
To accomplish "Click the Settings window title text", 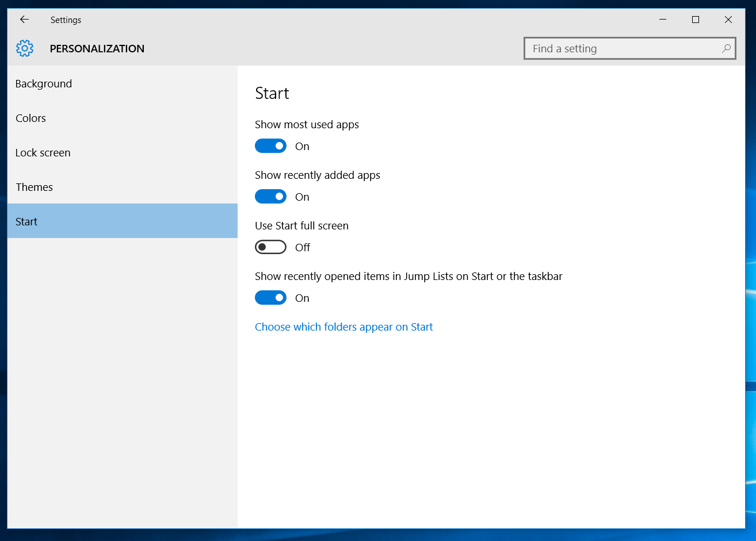I will click(x=66, y=20).
